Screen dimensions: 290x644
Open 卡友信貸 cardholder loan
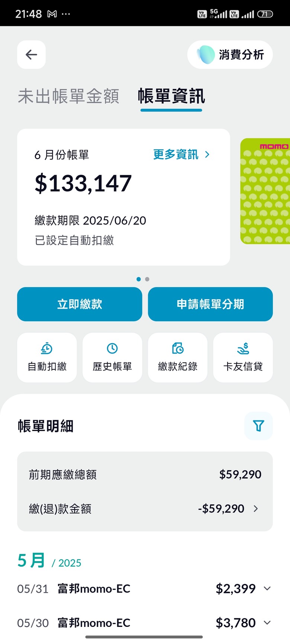tap(243, 357)
